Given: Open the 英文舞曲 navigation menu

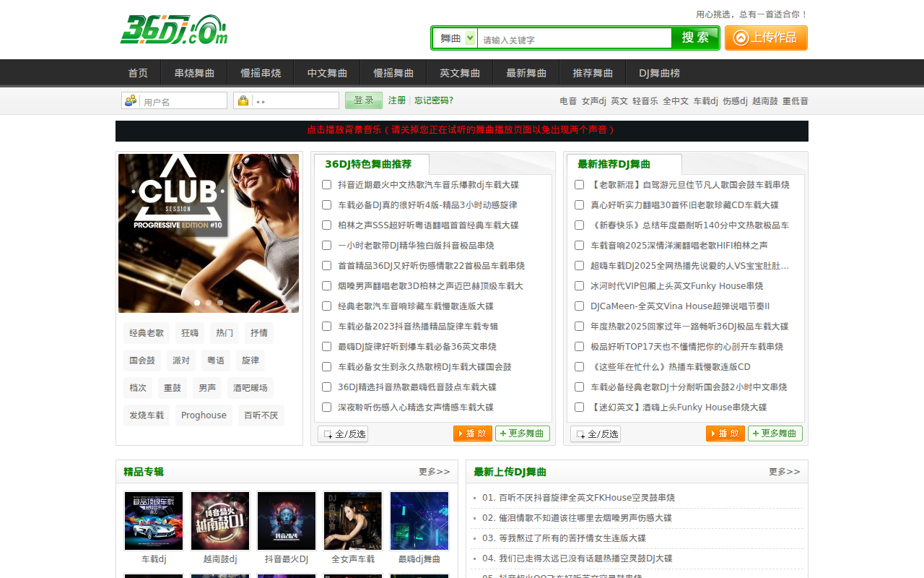Looking at the screenshot, I should 459,72.
